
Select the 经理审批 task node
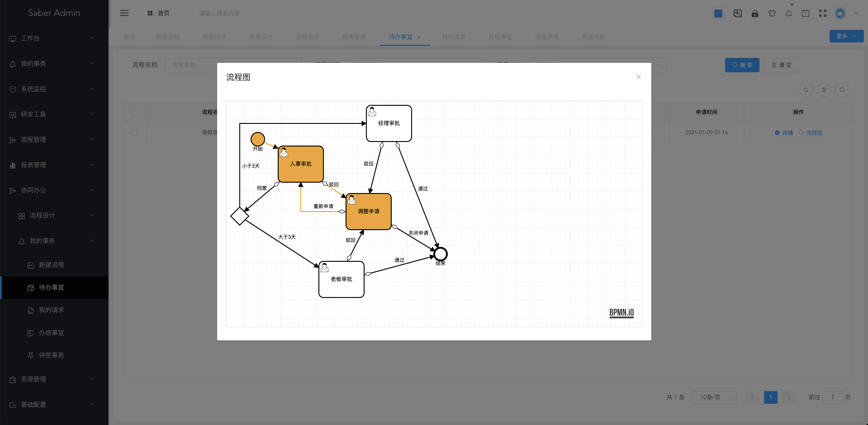click(389, 123)
